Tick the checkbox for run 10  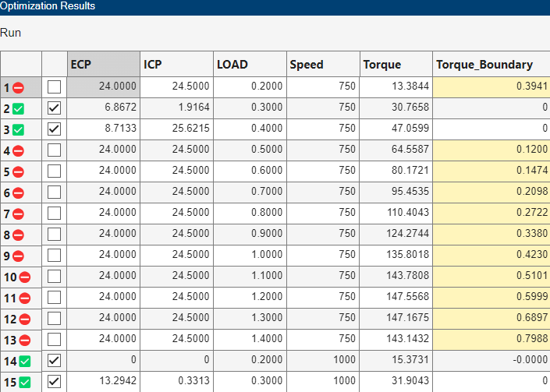click(x=54, y=276)
